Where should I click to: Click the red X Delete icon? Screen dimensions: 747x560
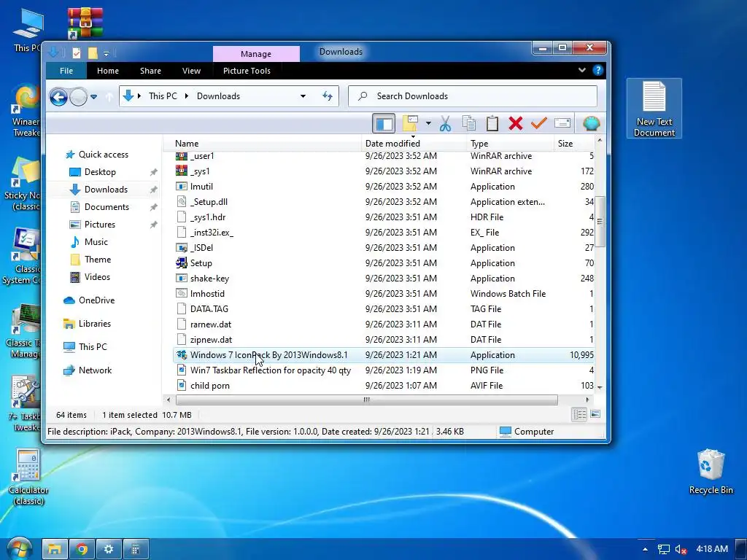[x=516, y=123]
